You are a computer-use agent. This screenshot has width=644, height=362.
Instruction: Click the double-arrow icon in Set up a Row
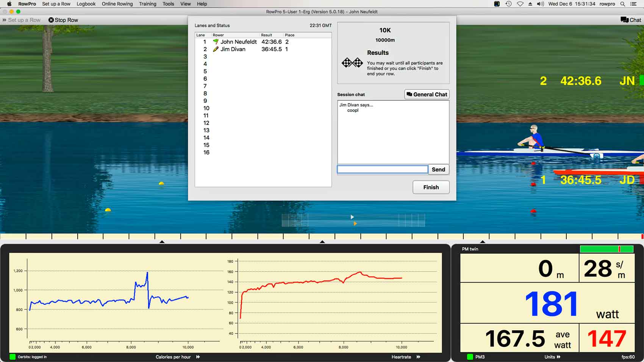click(5, 20)
